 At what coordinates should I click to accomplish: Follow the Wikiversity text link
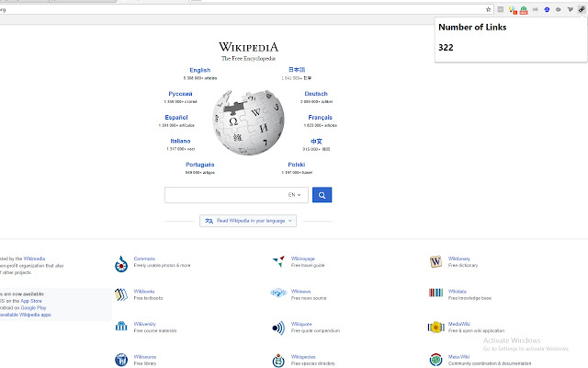click(x=145, y=324)
